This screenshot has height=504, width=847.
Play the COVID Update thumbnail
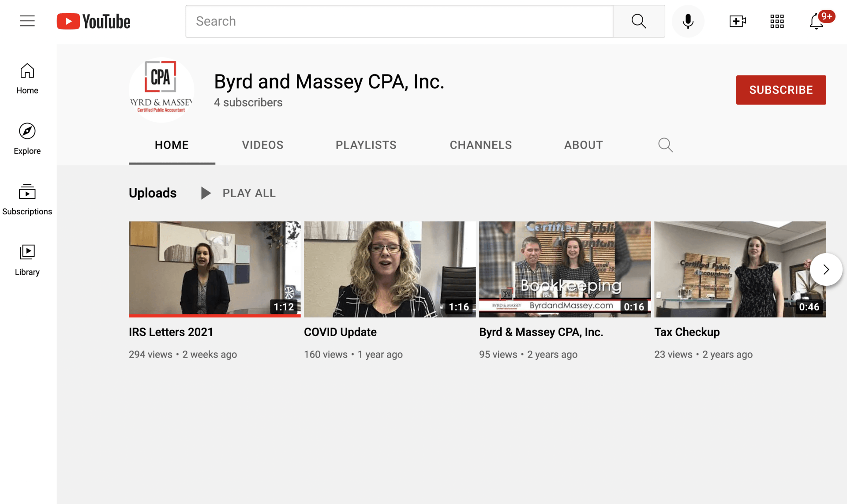(x=390, y=269)
